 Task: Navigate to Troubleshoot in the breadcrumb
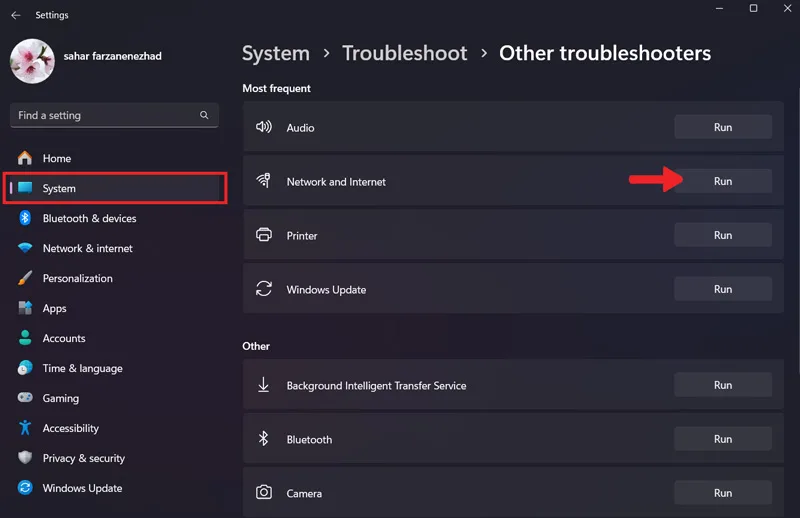coord(405,53)
